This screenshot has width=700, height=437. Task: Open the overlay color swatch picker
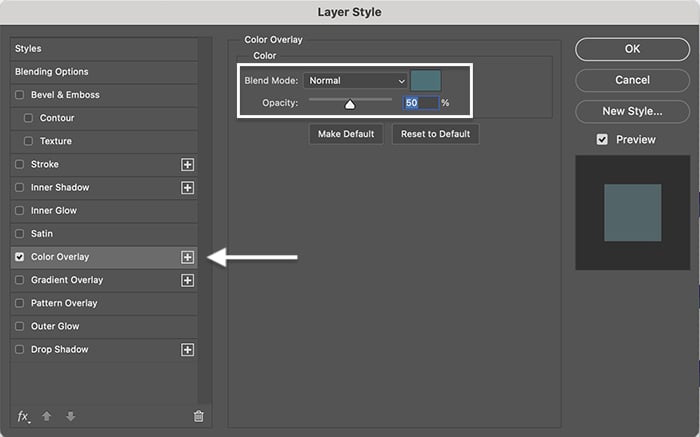426,81
